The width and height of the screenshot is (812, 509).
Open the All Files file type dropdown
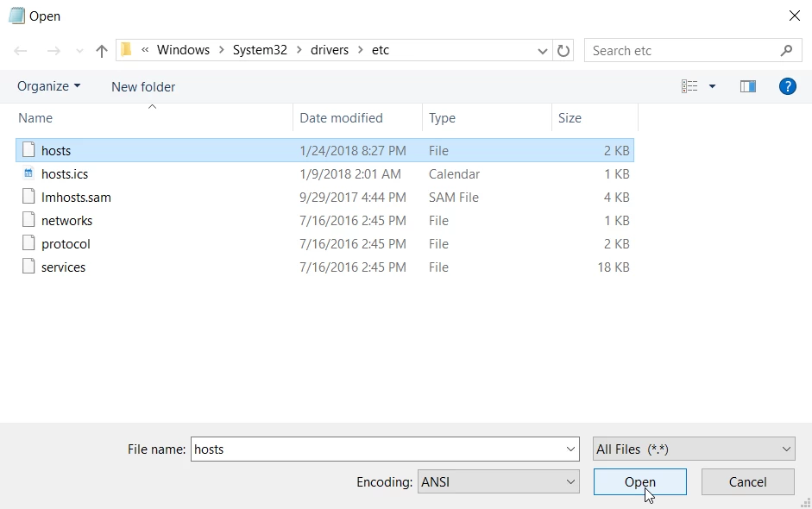point(693,449)
